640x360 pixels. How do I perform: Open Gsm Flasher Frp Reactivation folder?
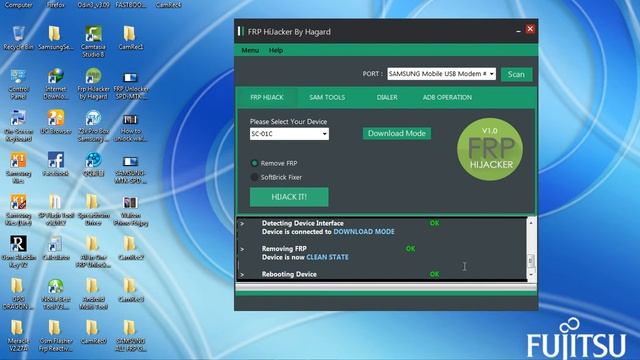(x=56, y=336)
